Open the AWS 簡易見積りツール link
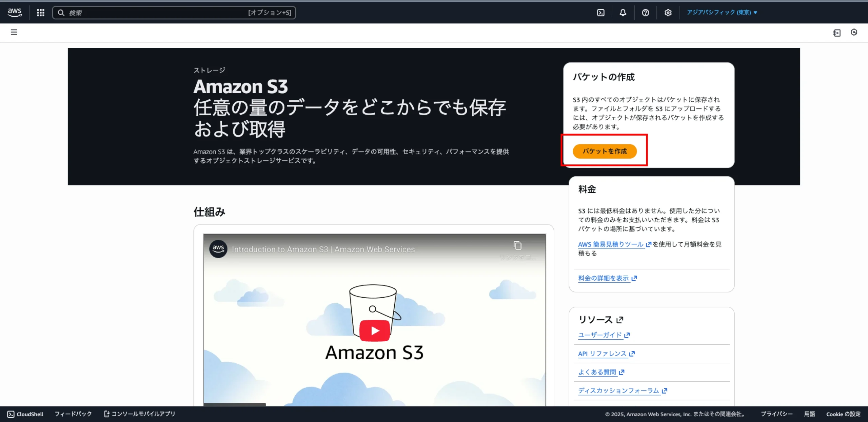 tap(611, 244)
